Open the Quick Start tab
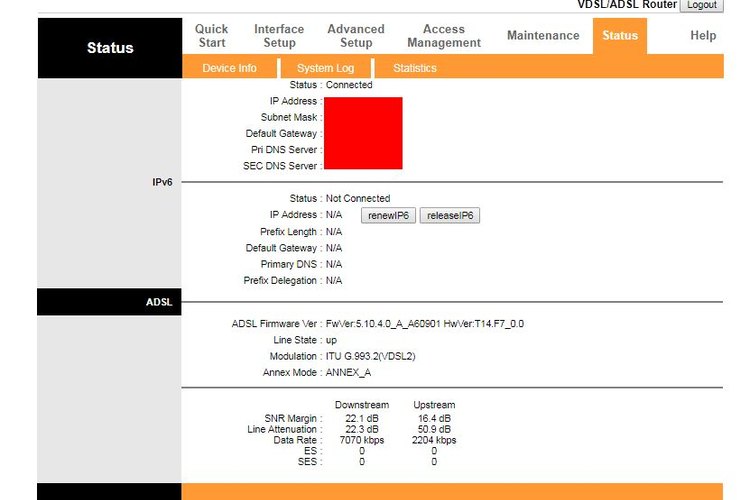The width and height of the screenshot is (750, 500). [x=211, y=36]
